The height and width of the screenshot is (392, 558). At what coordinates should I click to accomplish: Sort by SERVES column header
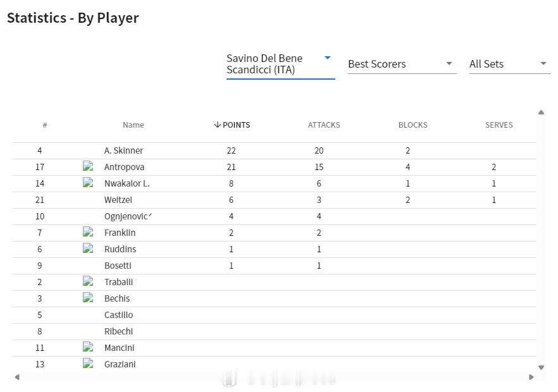pos(499,125)
